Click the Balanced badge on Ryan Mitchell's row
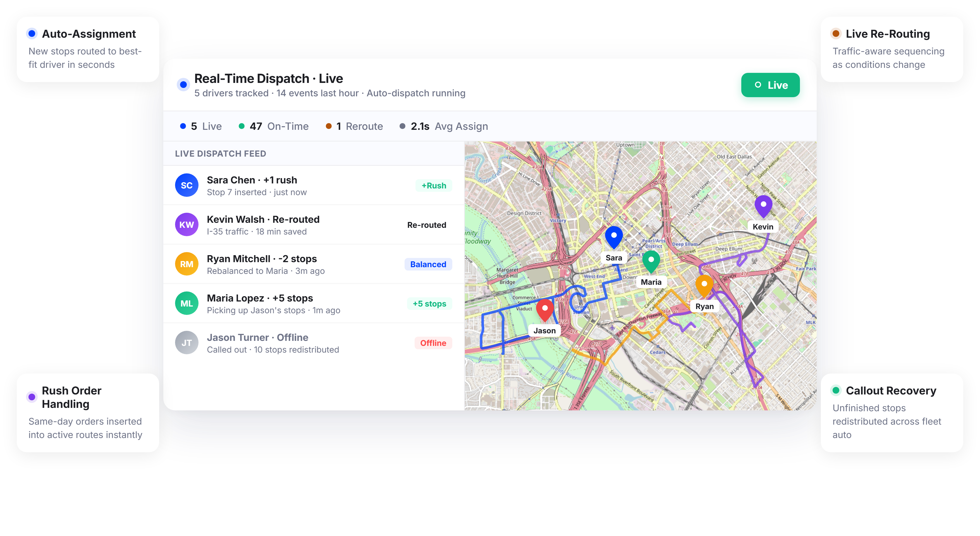 [428, 264]
